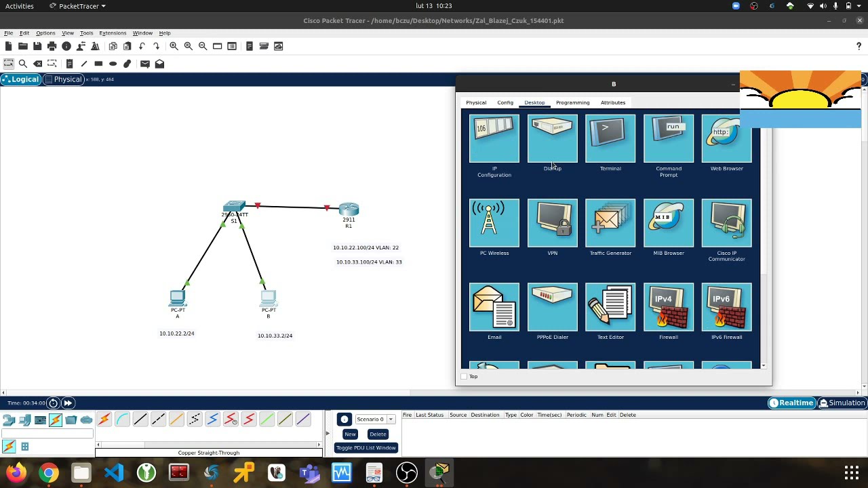Viewport: 868px width, 488px height.
Task: Click the Zoom In toolbar icon
Action: [x=174, y=46]
